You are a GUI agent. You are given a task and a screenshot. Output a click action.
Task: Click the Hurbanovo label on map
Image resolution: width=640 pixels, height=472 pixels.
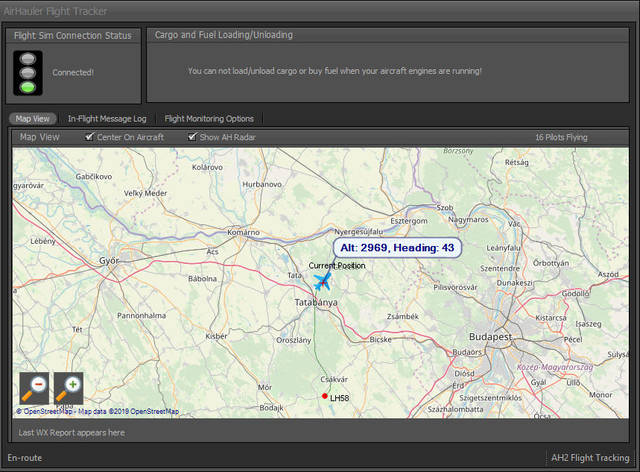262,184
